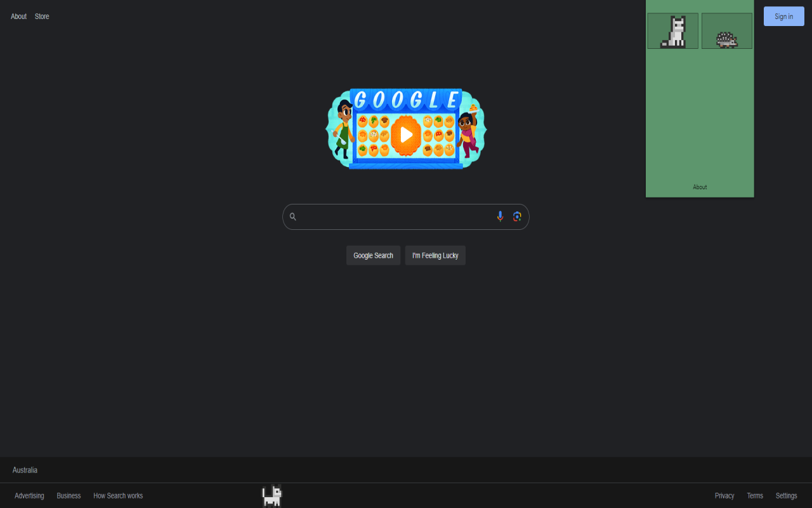Open the Business footer link
This screenshot has width=812, height=508.
click(69, 496)
